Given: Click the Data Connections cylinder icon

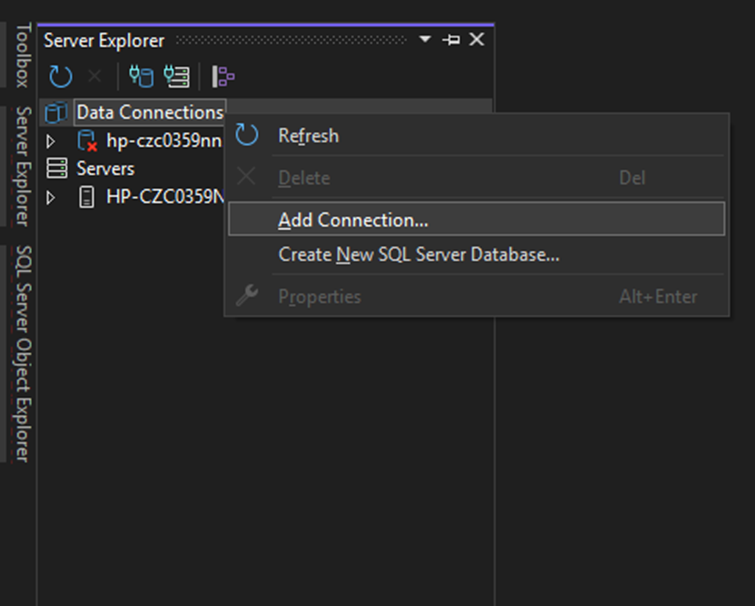Looking at the screenshot, I should (58, 113).
